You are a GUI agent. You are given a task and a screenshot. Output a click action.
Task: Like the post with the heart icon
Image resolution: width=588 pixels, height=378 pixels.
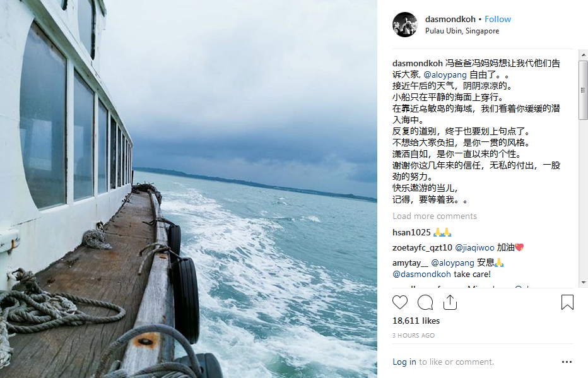[x=400, y=302]
